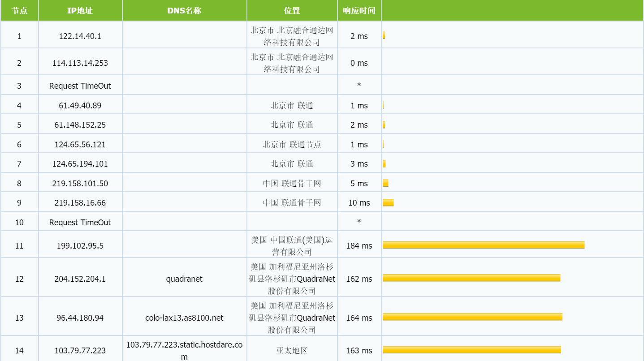
Task: Click the response bar for 162 ms
Action: (x=471, y=278)
